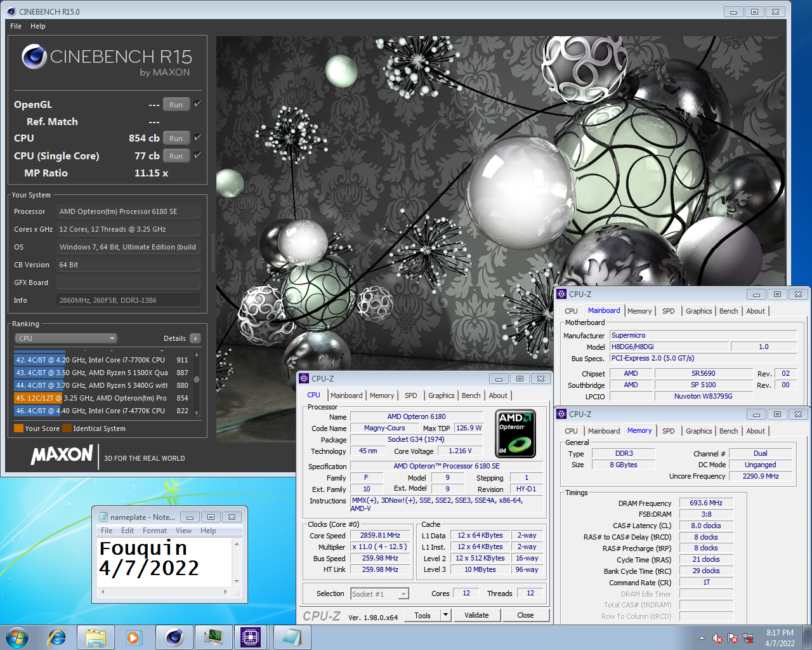Open Notepad Format menu
This screenshot has height=650, width=812.
point(155,531)
